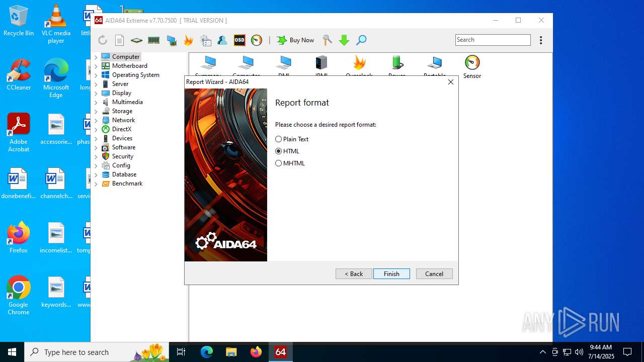
Task: Open the three-dot main menu
Action: pyautogui.click(x=541, y=40)
